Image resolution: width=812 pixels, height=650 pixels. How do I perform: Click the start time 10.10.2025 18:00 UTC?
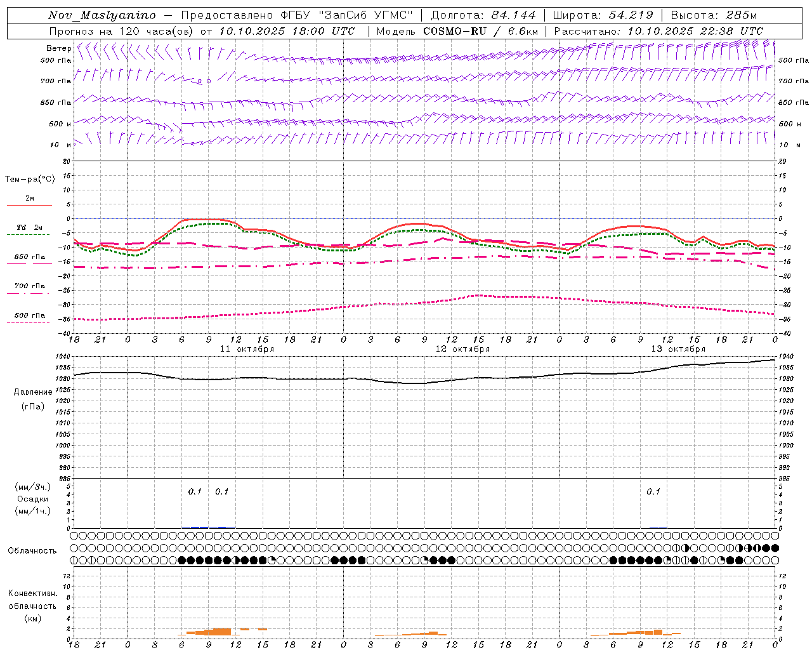click(287, 31)
